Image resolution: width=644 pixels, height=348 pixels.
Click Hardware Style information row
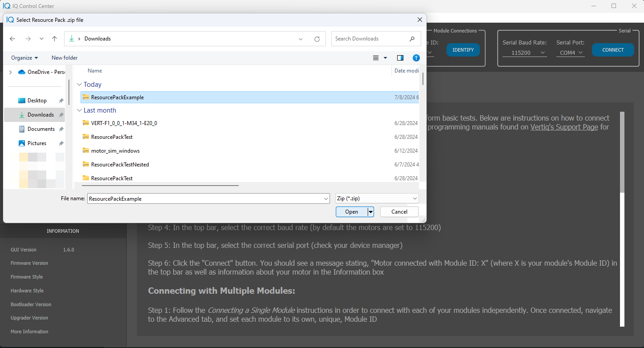27,291
